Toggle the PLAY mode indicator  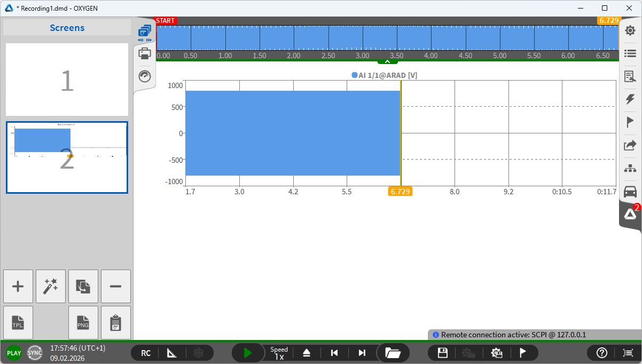[x=14, y=353]
